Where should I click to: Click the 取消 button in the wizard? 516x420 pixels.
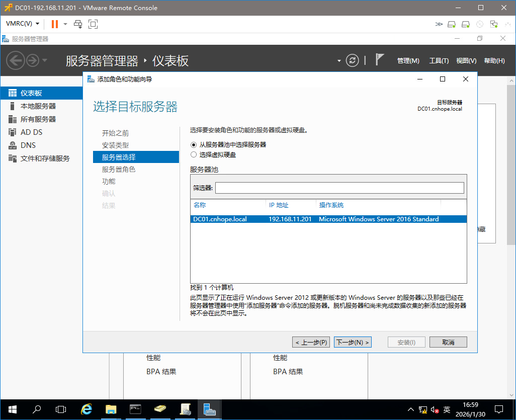[448, 343]
